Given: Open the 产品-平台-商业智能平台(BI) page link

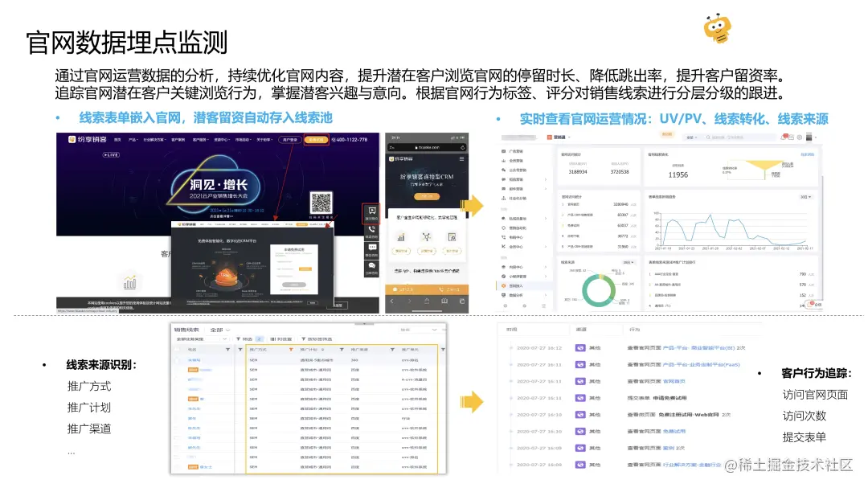Looking at the screenshot, I should pos(700,348).
